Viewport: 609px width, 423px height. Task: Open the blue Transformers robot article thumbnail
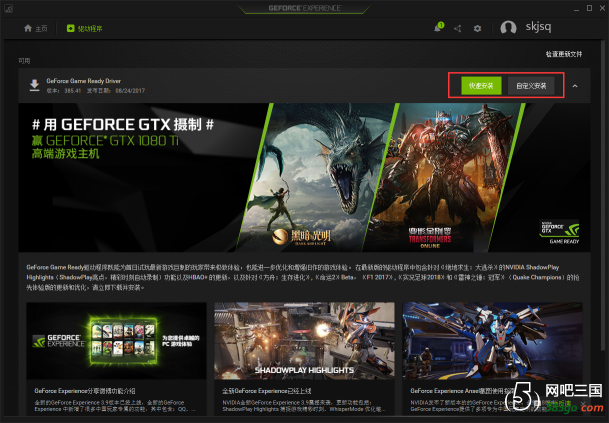pyautogui.click(x=492, y=341)
